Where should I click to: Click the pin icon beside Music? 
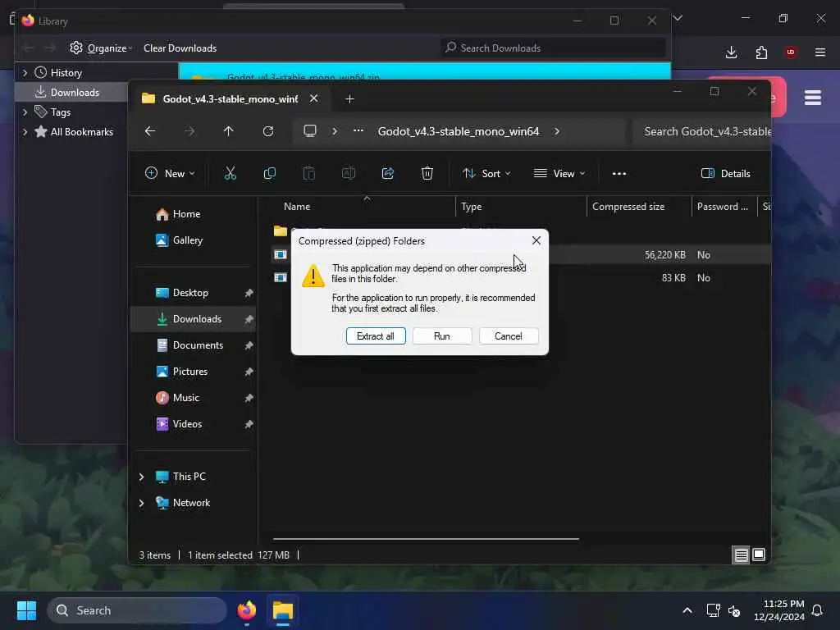click(x=249, y=398)
